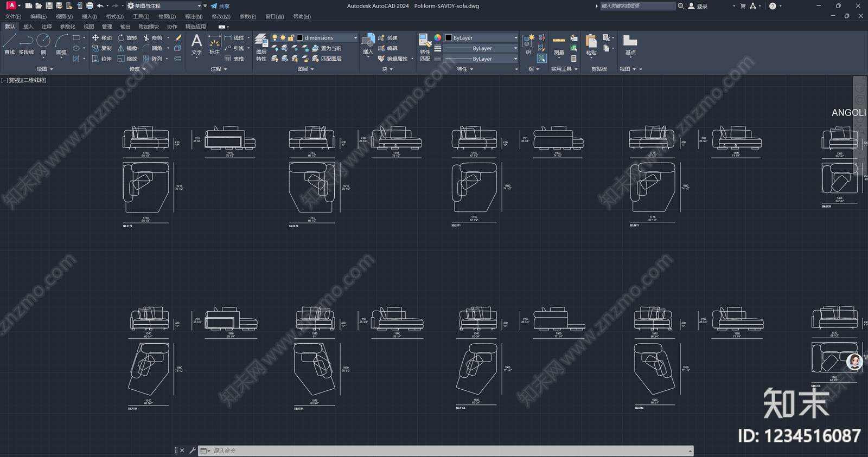Open the dimensions layer dropdown
The width and height of the screenshot is (868, 457).
tap(355, 38)
